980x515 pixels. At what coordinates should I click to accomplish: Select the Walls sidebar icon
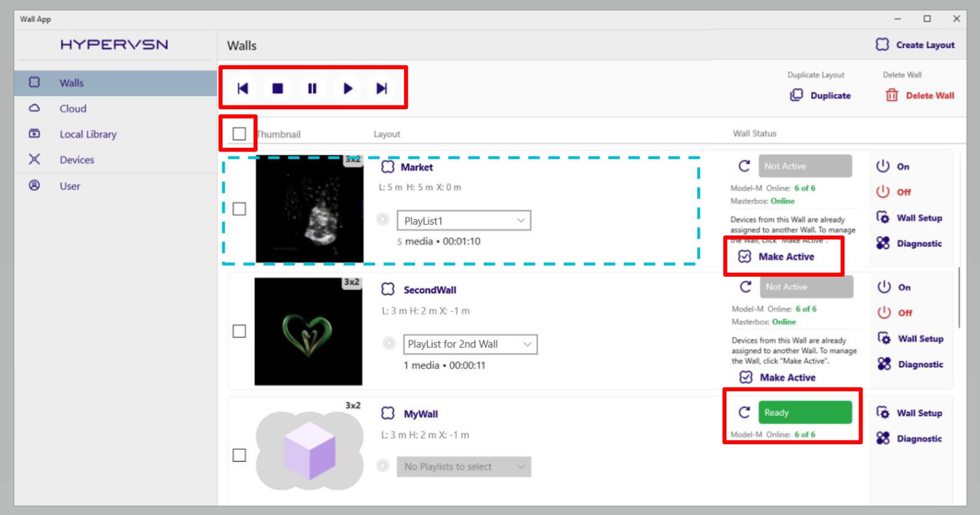point(35,82)
